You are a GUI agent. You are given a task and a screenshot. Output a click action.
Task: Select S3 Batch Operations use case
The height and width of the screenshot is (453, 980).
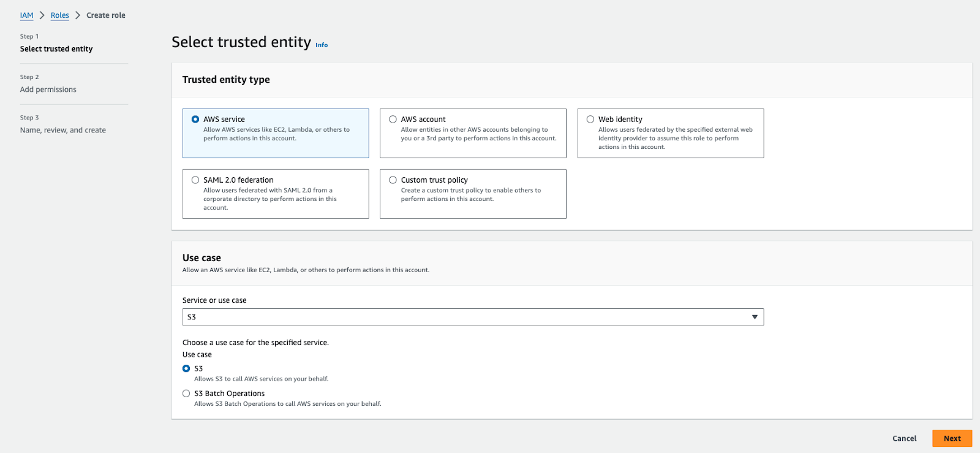click(x=186, y=394)
